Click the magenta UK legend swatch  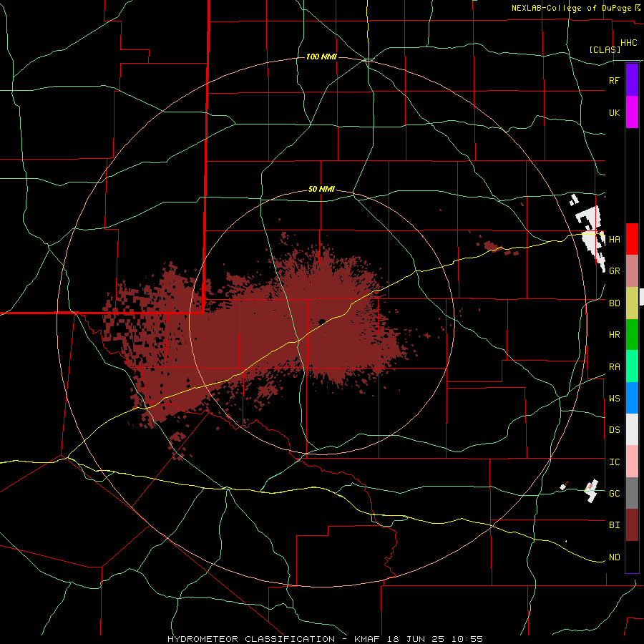(x=632, y=112)
